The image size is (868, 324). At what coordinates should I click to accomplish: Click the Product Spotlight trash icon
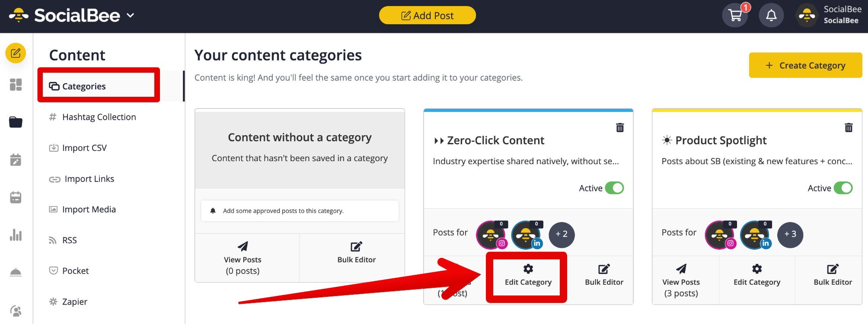(x=849, y=127)
